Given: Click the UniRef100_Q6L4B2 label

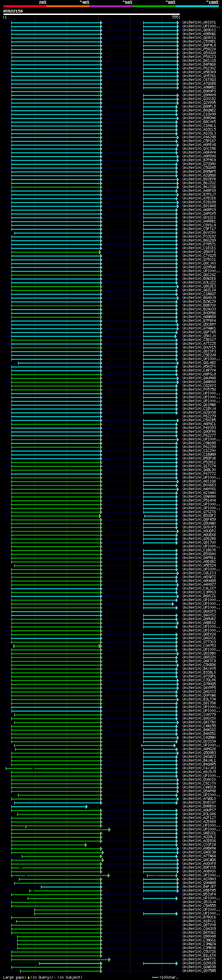Looking at the screenshot, I should pos(199,363).
